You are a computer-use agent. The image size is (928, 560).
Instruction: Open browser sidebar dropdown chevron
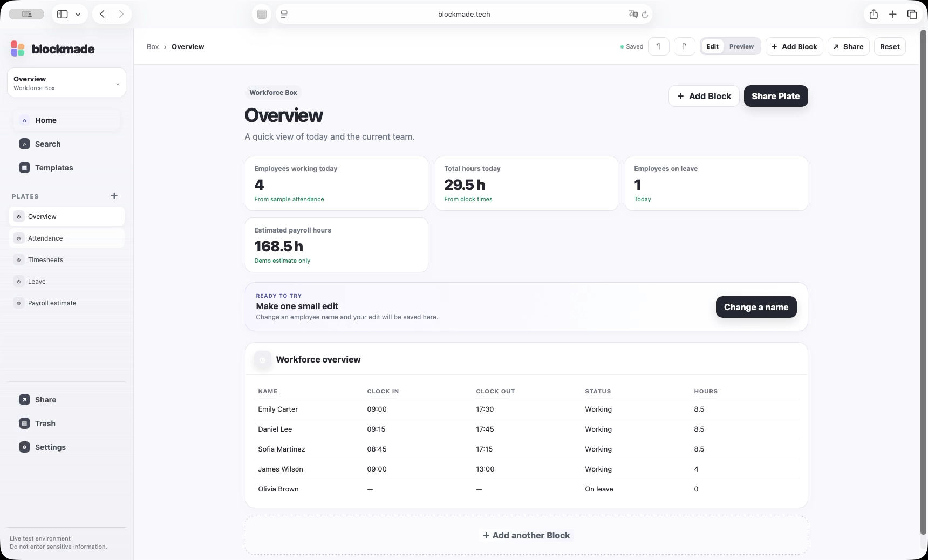(x=78, y=15)
